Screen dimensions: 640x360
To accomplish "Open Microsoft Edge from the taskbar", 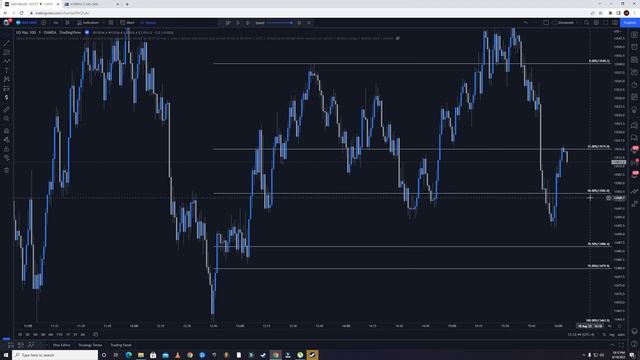I will (129, 355).
